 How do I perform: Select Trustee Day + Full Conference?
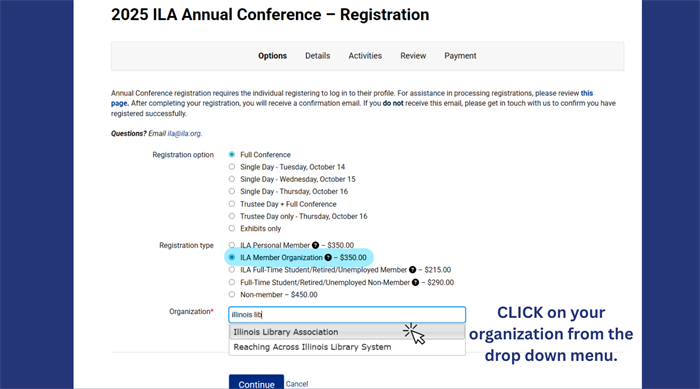tap(232, 204)
